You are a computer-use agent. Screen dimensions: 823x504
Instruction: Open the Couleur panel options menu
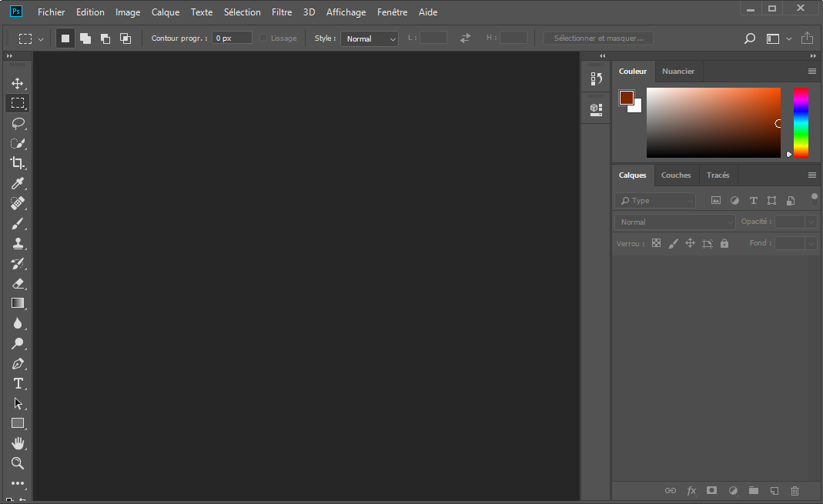tap(812, 72)
